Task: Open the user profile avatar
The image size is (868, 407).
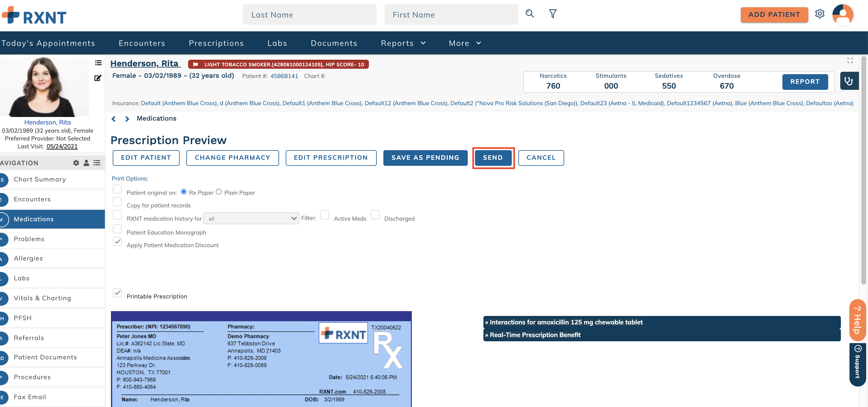Action: (843, 14)
